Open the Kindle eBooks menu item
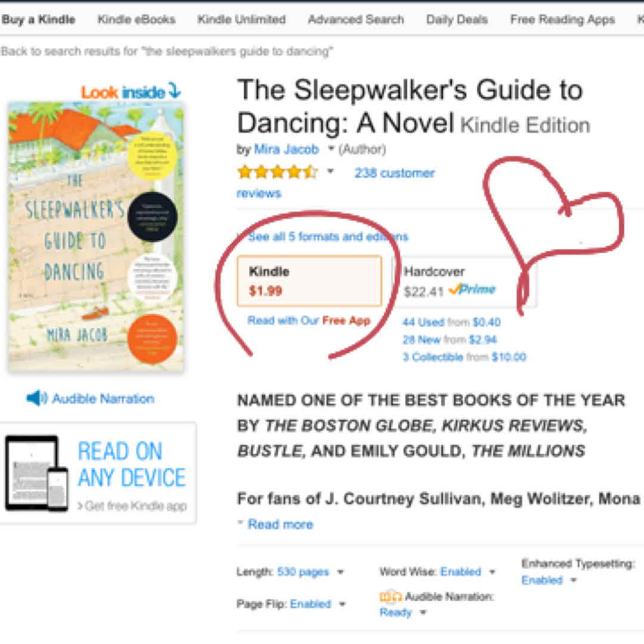 coord(137,19)
